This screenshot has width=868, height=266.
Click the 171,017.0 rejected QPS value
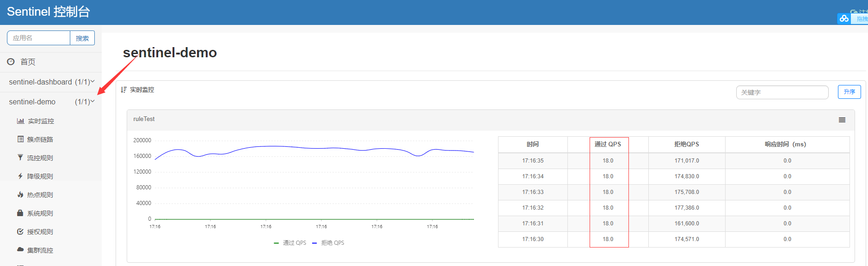tap(687, 161)
